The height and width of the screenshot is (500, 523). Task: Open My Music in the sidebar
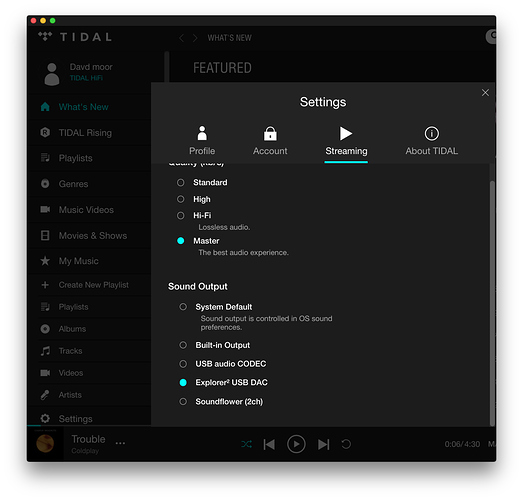78,261
